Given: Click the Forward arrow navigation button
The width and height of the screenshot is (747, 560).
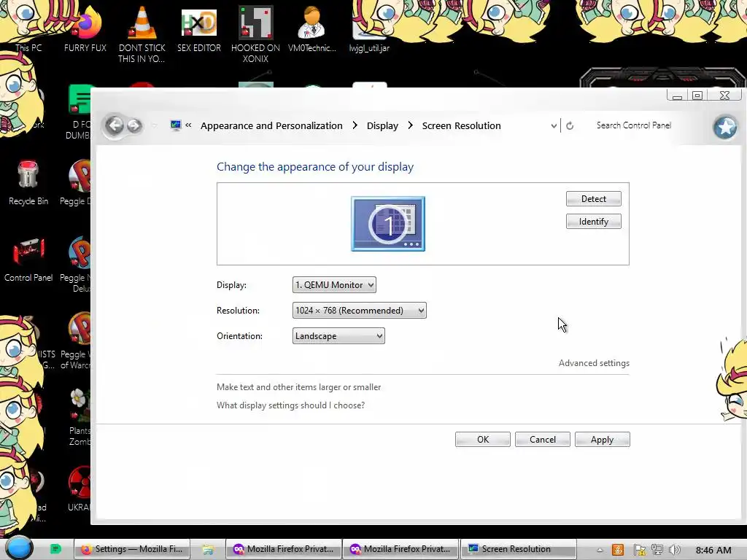Looking at the screenshot, I should 134,125.
